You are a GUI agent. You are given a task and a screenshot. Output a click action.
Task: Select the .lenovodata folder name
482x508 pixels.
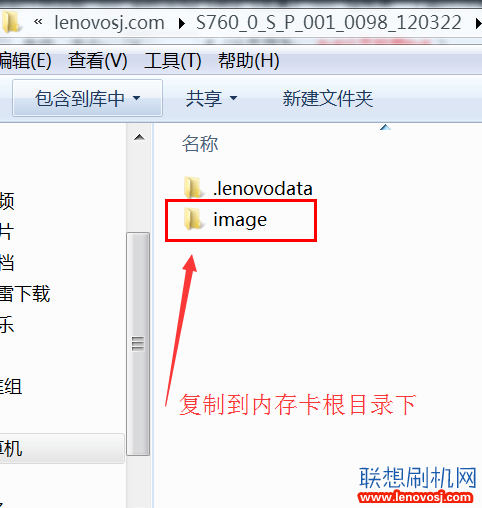(x=263, y=189)
